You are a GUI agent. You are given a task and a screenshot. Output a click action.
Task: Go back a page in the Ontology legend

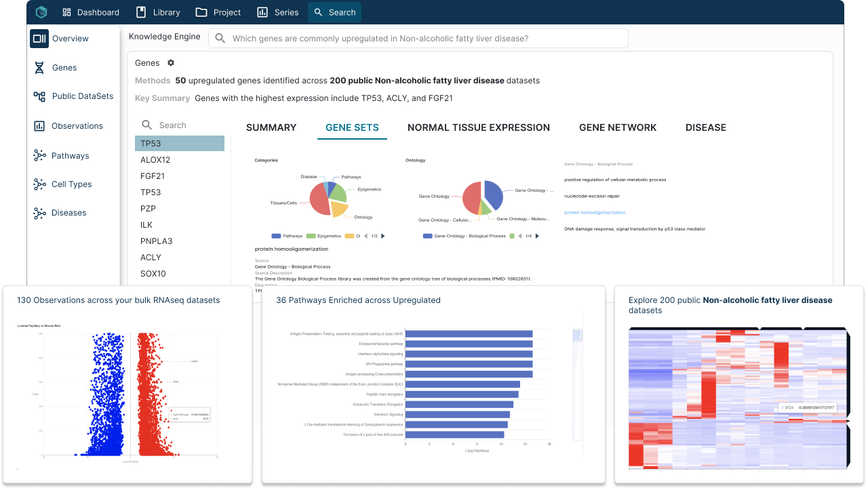pos(519,236)
